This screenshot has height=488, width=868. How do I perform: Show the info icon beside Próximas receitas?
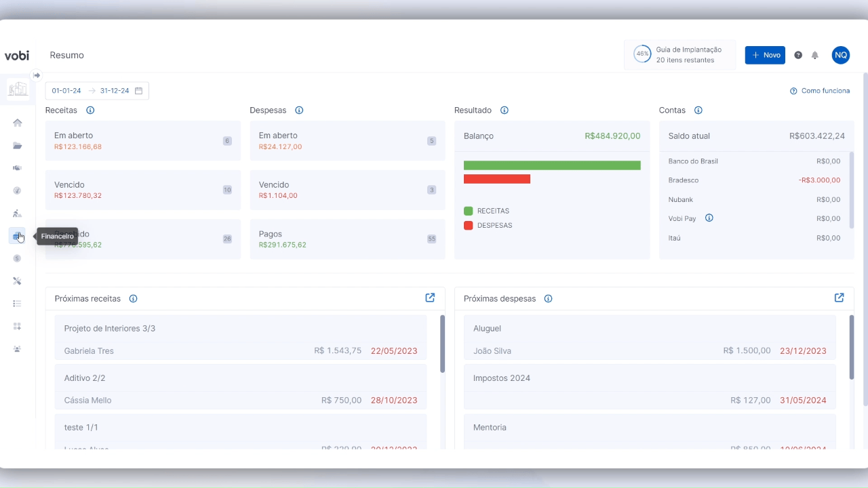coord(134,299)
